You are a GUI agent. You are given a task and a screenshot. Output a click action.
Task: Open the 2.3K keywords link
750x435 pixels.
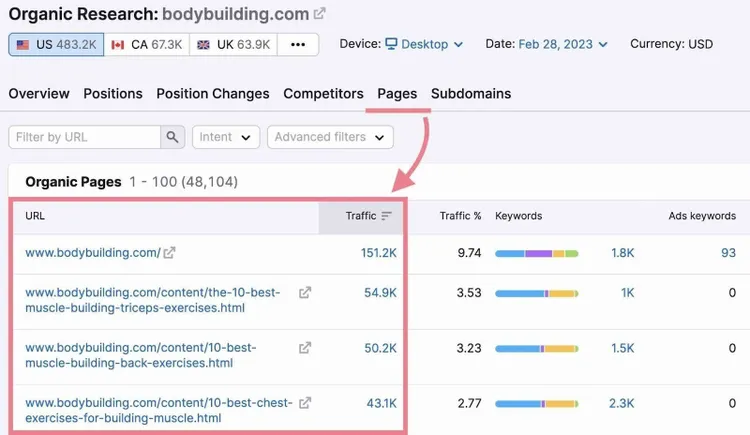click(621, 403)
